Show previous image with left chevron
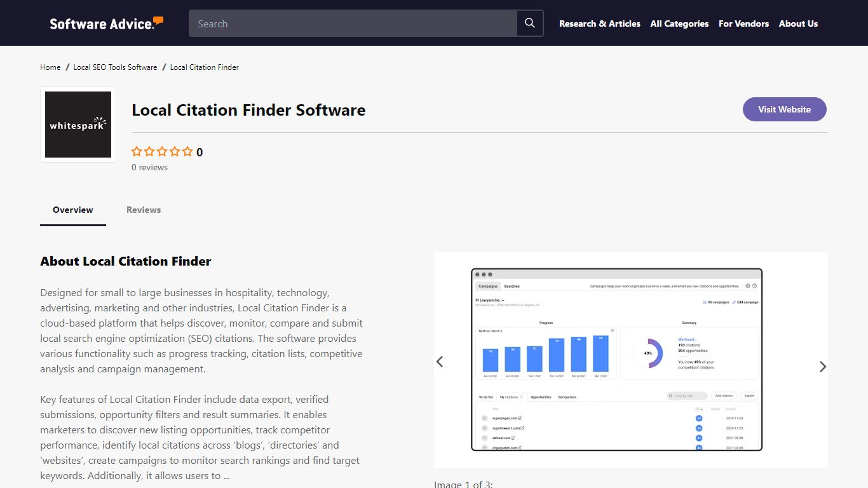Viewport: 868px width, 488px height. click(x=440, y=361)
